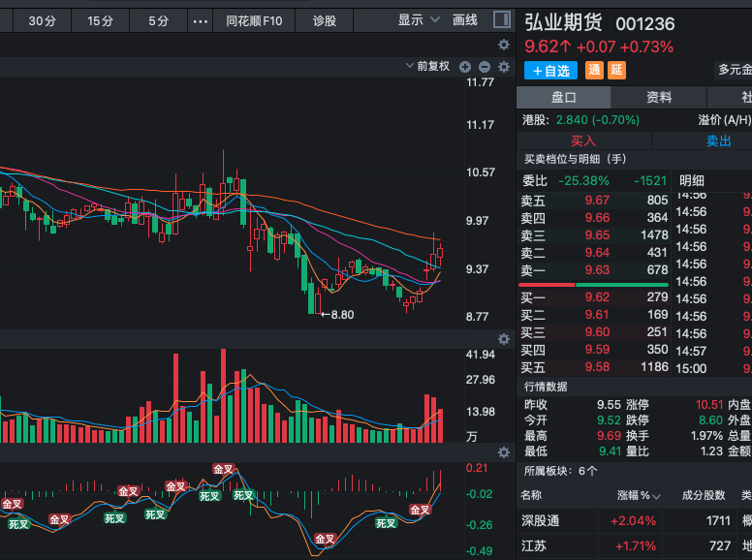Click the 买入 buy button
752x560 pixels.
(583, 140)
